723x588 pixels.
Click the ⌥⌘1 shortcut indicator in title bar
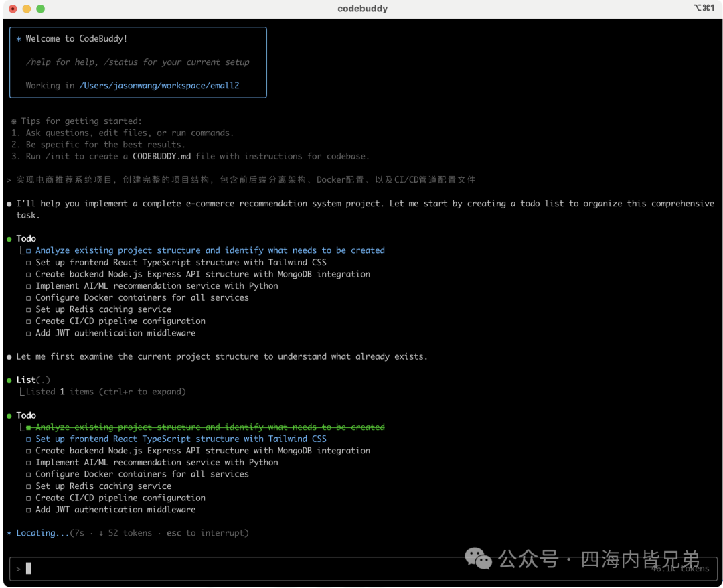click(704, 8)
